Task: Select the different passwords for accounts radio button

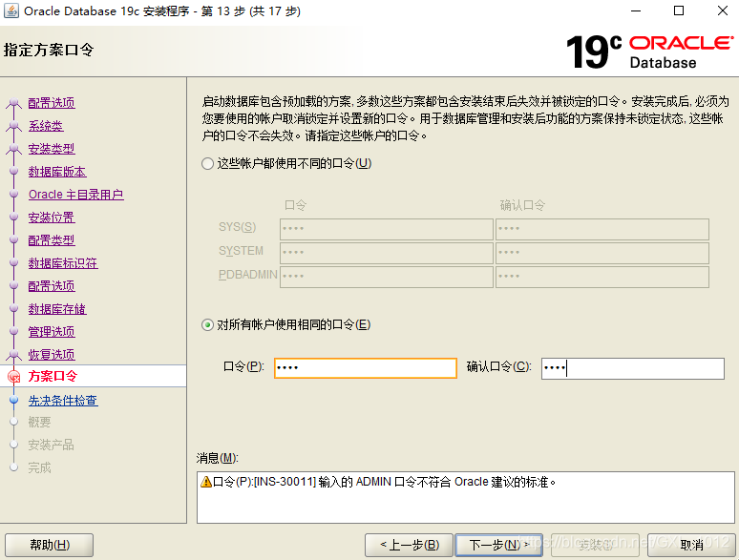Action: [207, 164]
